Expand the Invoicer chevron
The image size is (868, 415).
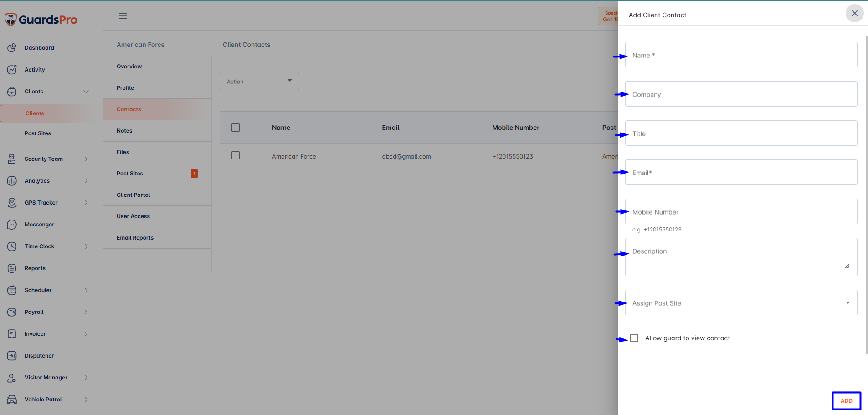86,334
